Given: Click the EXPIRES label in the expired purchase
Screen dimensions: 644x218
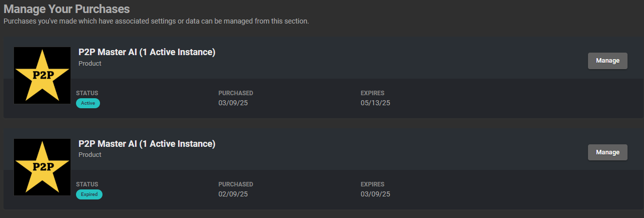Looking at the screenshot, I should [372, 184].
